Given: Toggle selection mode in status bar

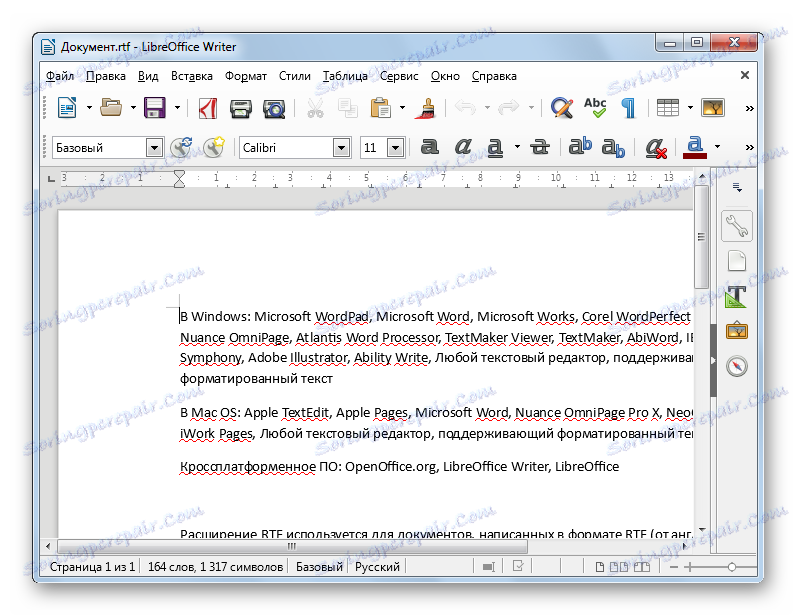Looking at the screenshot, I should (x=488, y=567).
